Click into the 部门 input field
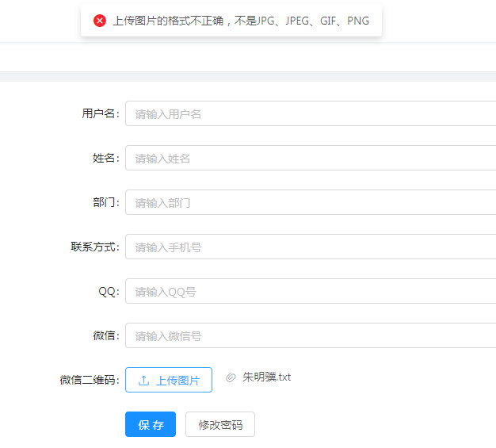The image size is (496, 448). [311, 202]
